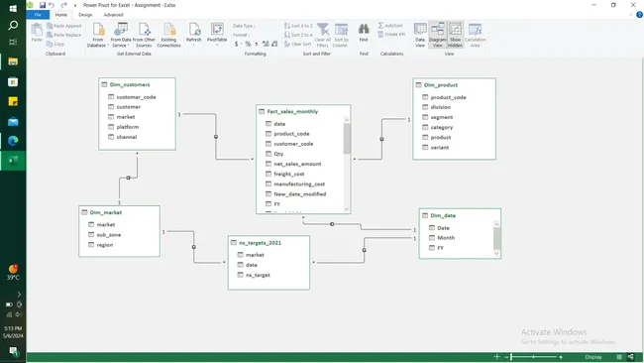Switch to the Advanced ribbon tab
The height and width of the screenshot is (363, 644).
click(x=113, y=15)
